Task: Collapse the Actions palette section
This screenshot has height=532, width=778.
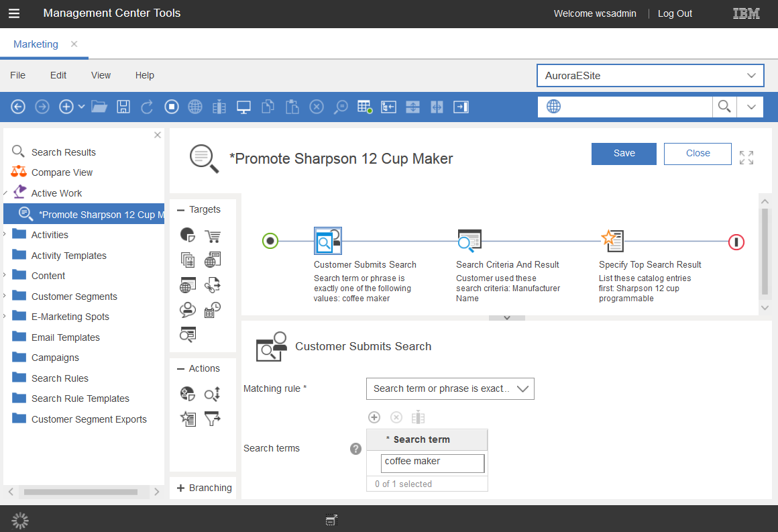Action: point(180,369)
